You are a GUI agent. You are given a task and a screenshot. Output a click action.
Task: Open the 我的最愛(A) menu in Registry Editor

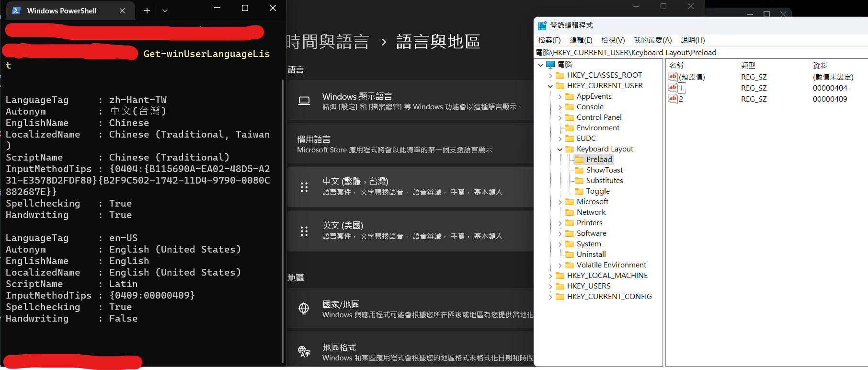[653, 40]
